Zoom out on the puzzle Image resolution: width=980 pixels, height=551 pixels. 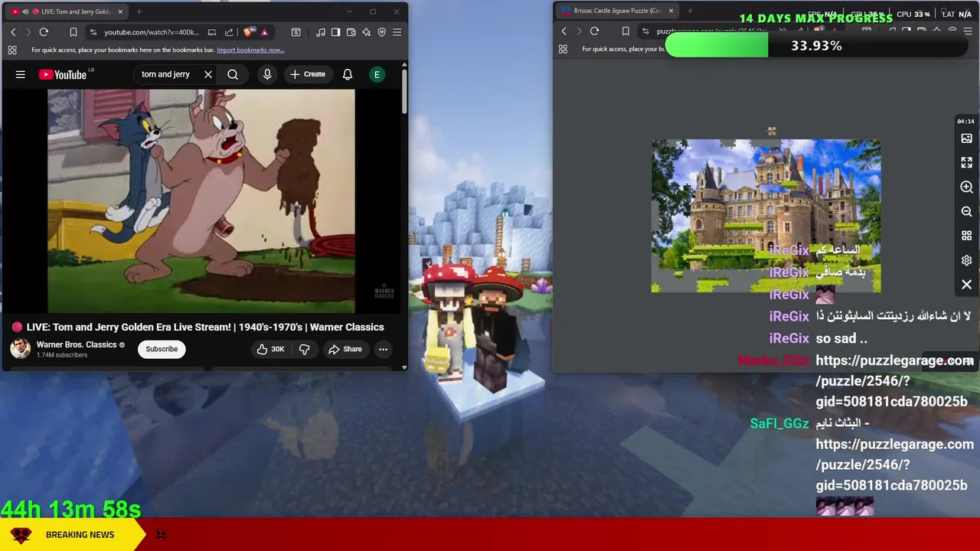click(x=967, y=212)
